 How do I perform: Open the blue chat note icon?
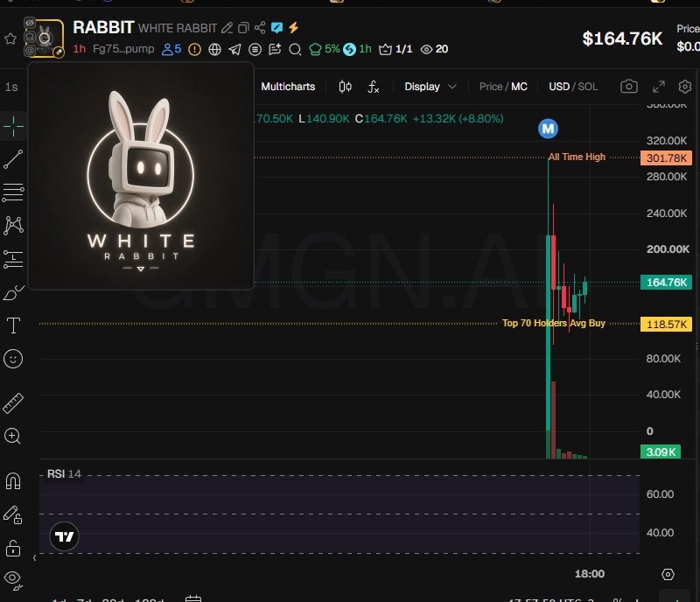[x=276, y=28]
